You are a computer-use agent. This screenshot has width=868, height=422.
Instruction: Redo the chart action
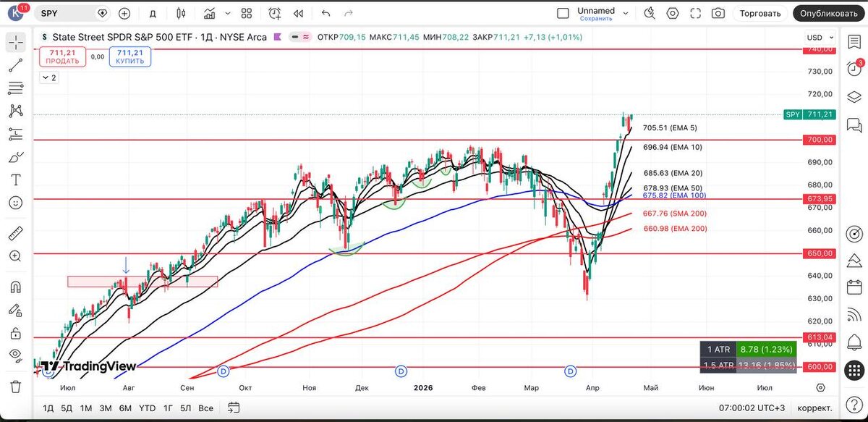pos(349,13)
